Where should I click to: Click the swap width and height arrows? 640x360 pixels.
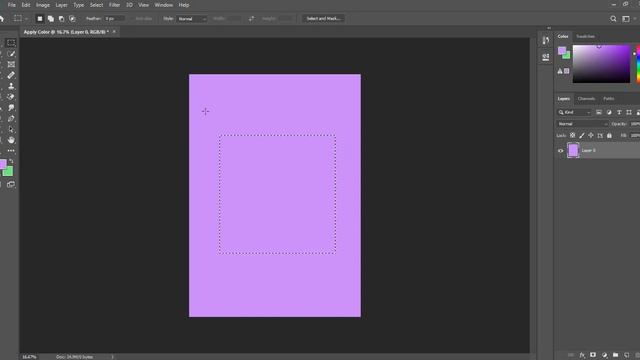point(251,18)
